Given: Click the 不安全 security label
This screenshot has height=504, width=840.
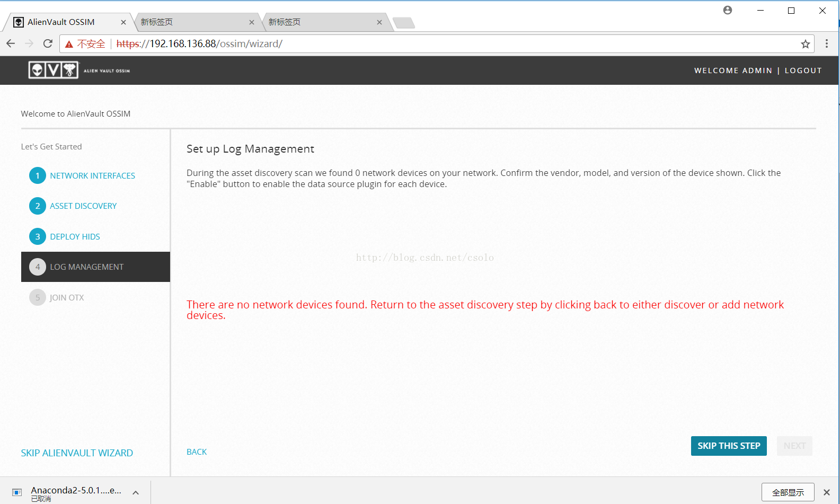Looking at the screenshot, I should 91,44.
